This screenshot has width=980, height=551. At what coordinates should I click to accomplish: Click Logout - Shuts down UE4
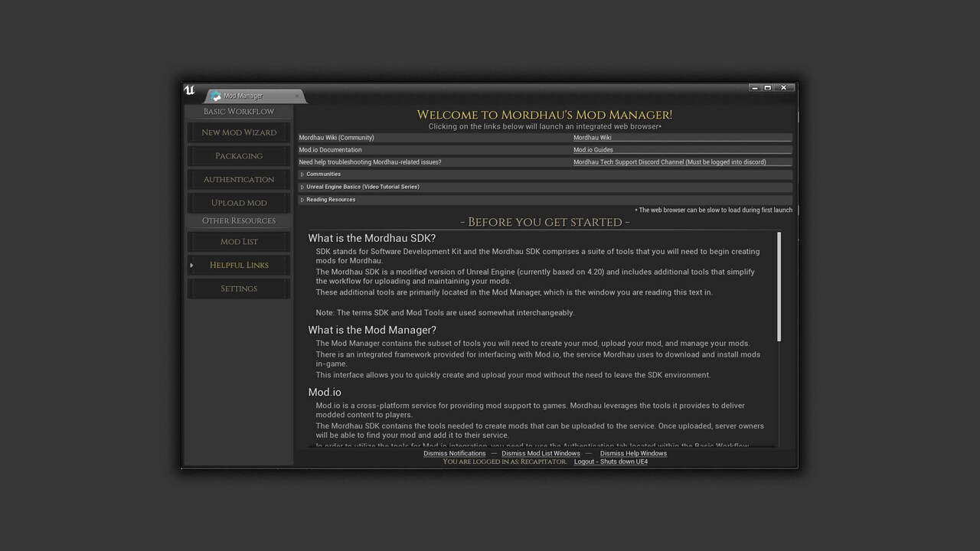point(611,461)
